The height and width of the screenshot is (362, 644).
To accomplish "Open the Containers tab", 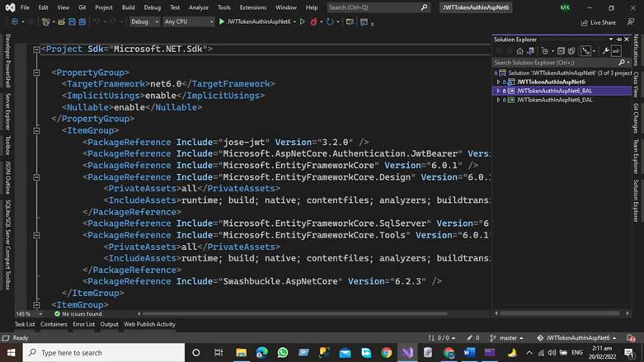I will coord(54,324).
